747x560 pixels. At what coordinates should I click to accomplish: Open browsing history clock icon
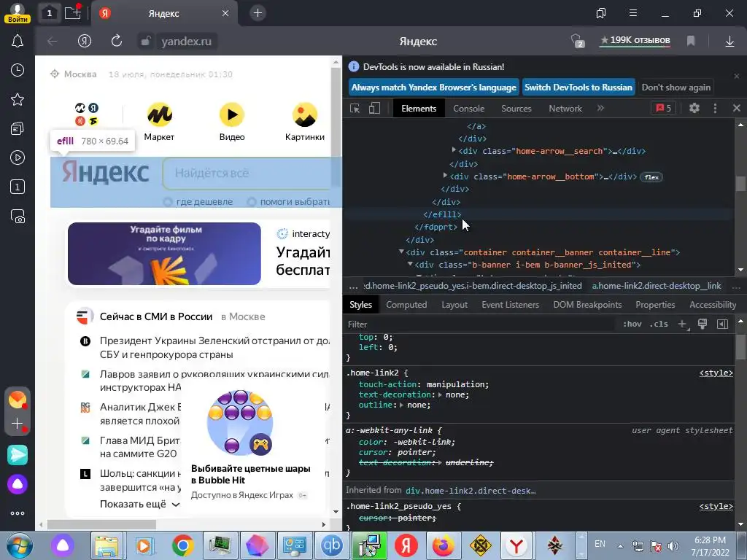coord(18,71)
